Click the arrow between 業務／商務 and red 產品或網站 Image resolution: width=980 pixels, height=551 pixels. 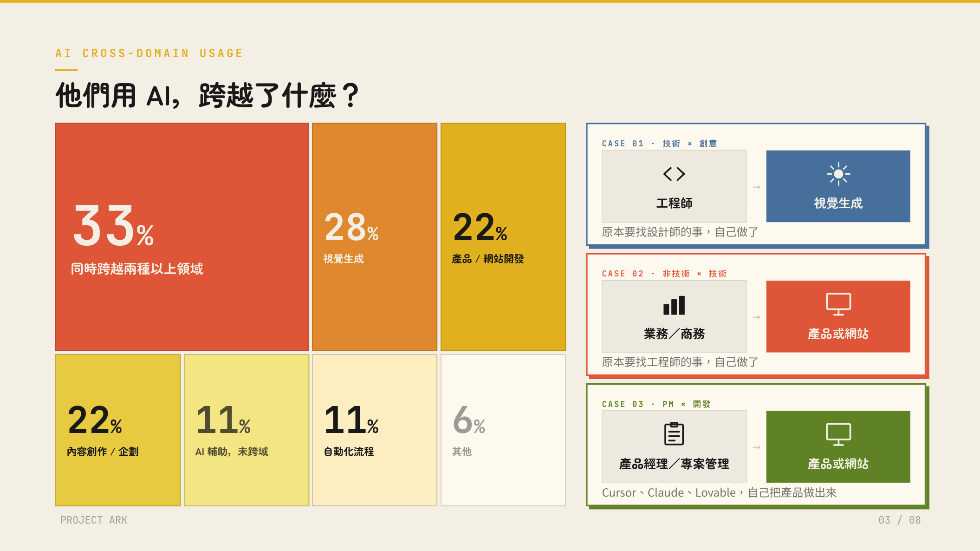click(757, 317)
